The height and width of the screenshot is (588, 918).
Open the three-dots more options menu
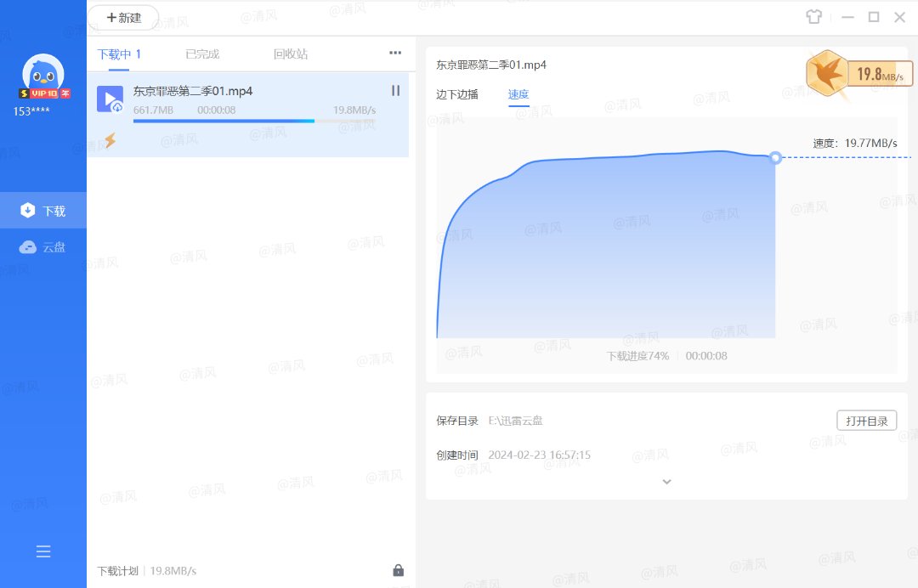coord(395,53)
